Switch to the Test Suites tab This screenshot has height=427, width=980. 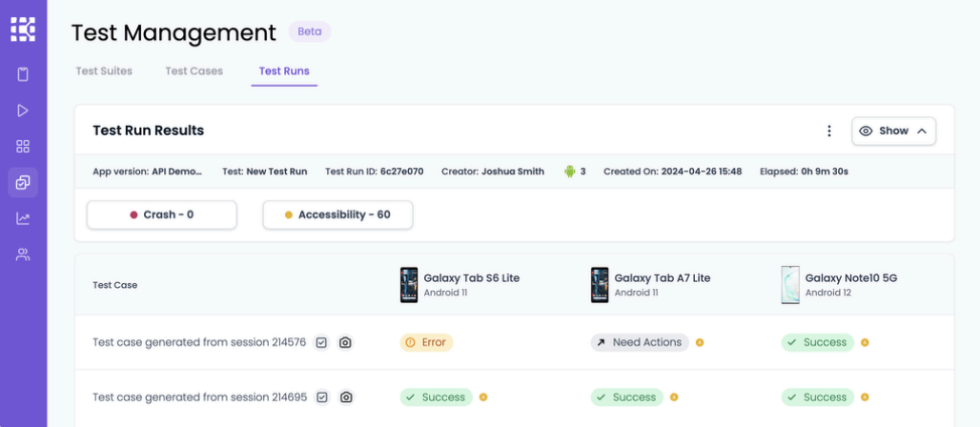tap(104, 71)
